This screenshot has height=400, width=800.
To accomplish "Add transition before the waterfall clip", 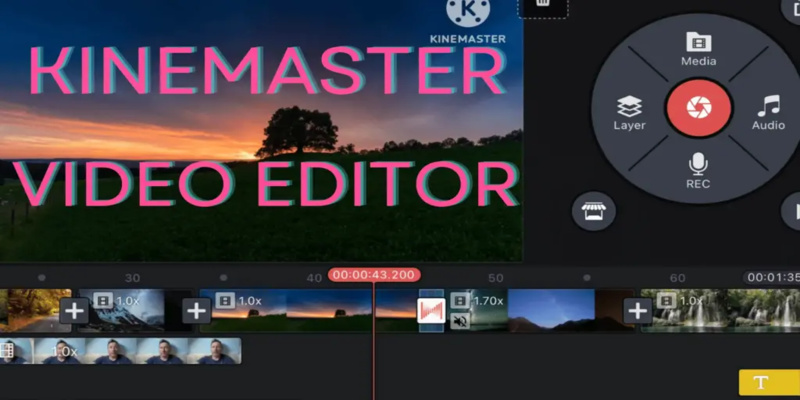I will click(x=637, y=310).
